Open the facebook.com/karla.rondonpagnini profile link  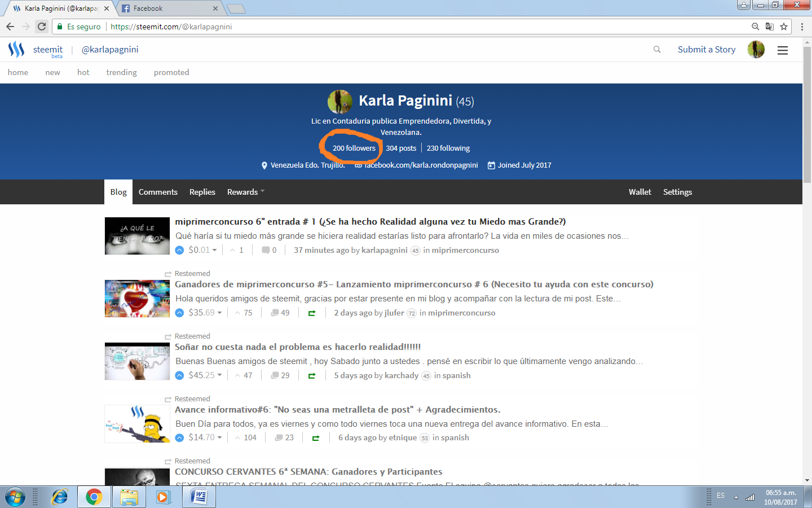(x=421, y=165)
